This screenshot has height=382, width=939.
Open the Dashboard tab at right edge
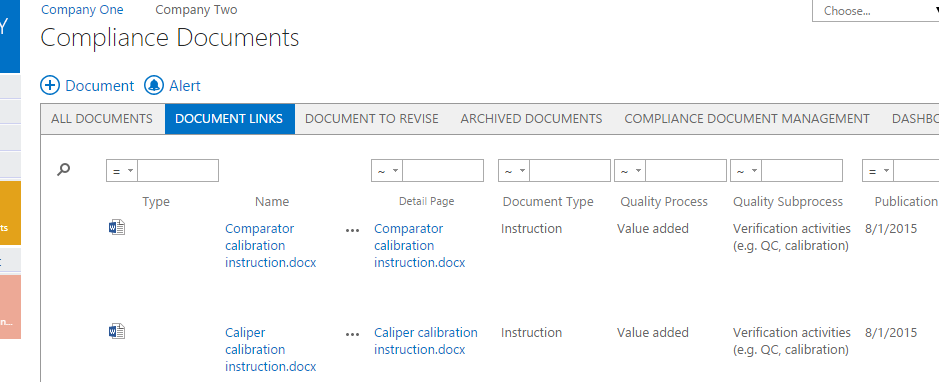[x=914, y=119]
